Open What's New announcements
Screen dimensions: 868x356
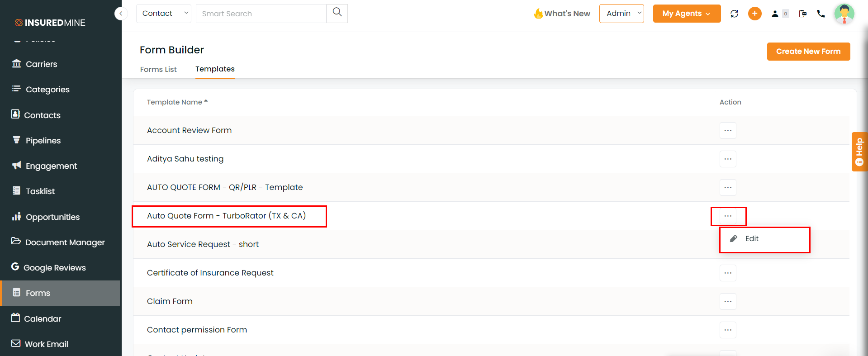coord(562,14)
